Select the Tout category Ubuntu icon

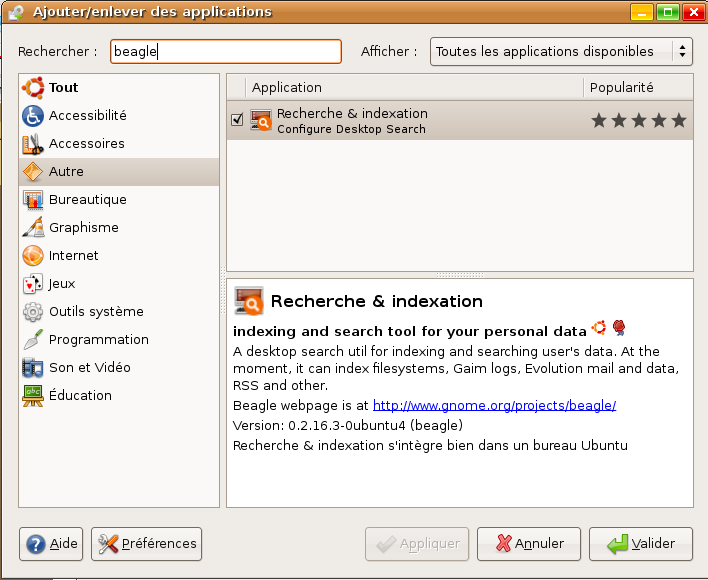point(33,88)
